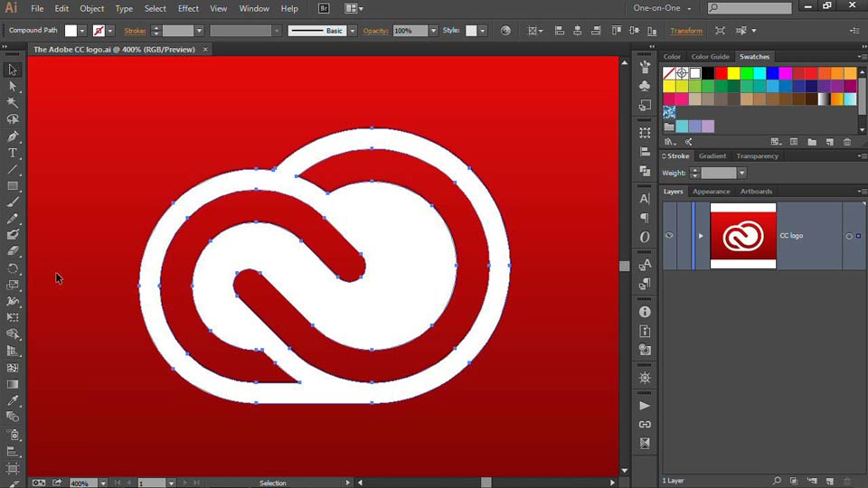This screenshot has width=868, height=488.
Task: Open the Stroke Weight dropdown arrow
Action: tap(742, 174)
